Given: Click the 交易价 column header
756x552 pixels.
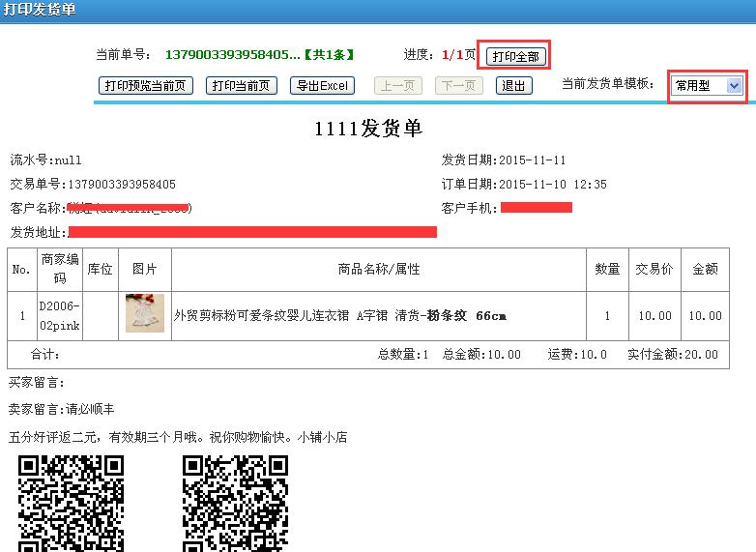Looking at the screenshot, I should 654,270.
